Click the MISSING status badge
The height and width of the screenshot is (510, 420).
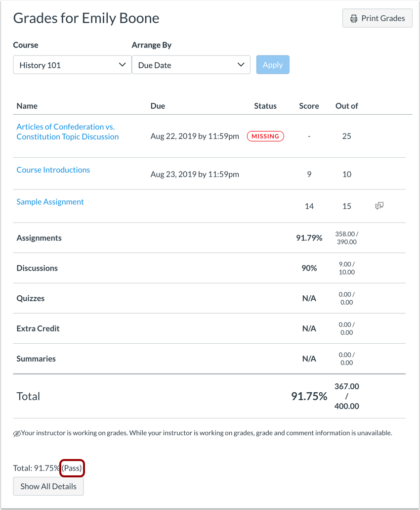click(x=265, y=136)
